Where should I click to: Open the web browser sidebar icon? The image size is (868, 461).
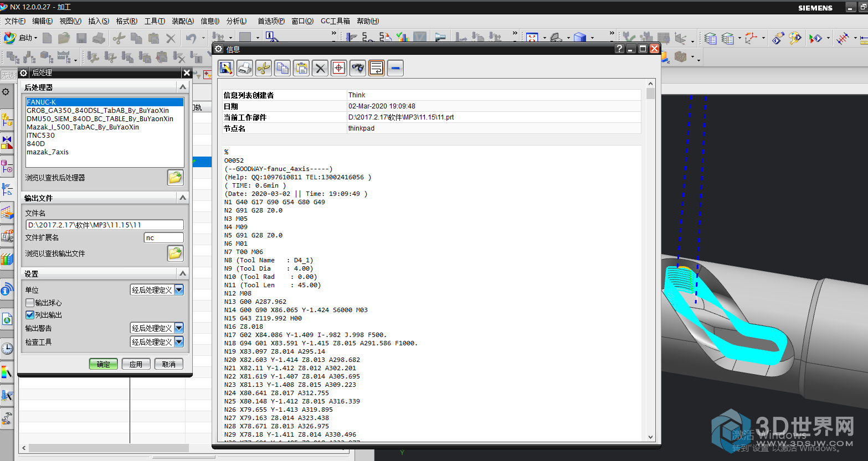pos(7,319)
